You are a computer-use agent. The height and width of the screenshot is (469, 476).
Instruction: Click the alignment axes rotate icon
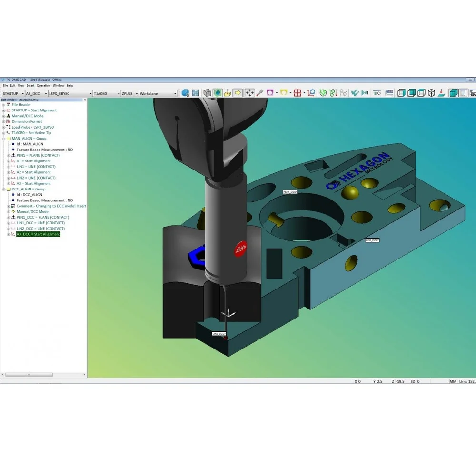311,93
